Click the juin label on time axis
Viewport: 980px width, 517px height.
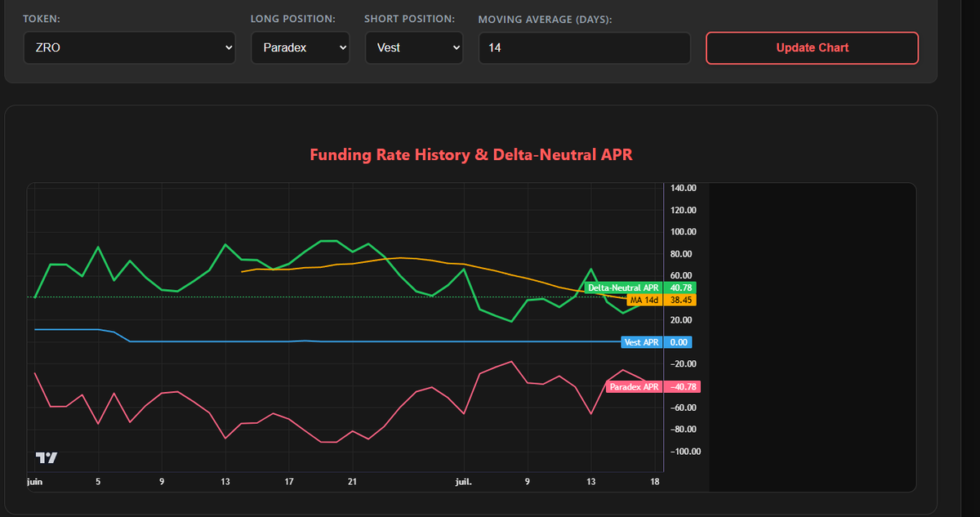(34, 482)
